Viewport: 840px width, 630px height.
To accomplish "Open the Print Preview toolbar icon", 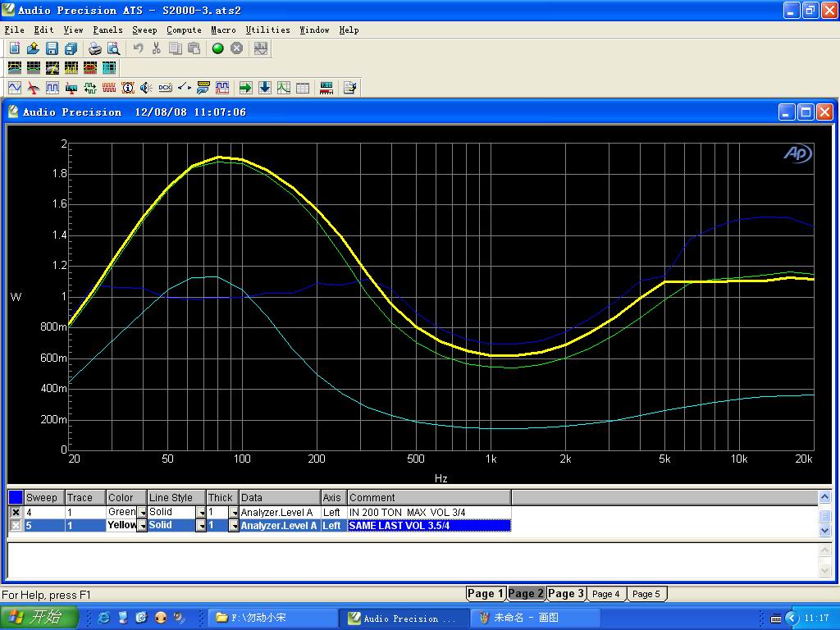I will [113, 48].
